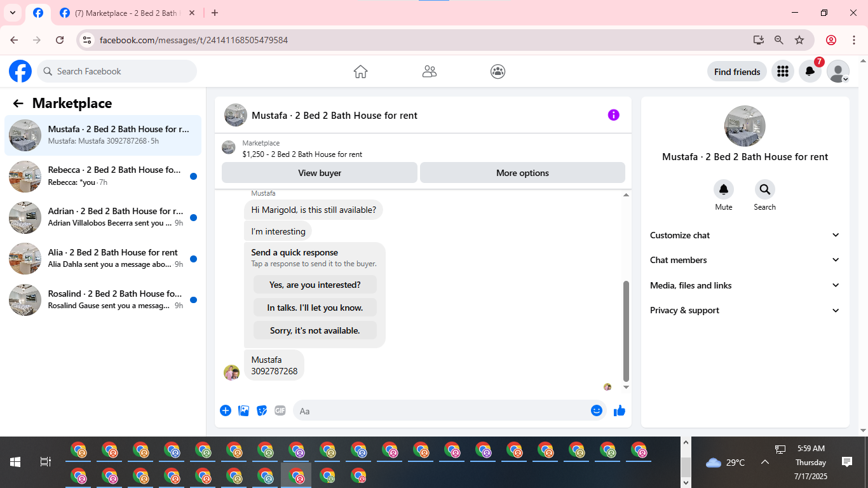Open the Friends icon in top navigation
Screen dimensions: 868x488
tap(430, 71)
